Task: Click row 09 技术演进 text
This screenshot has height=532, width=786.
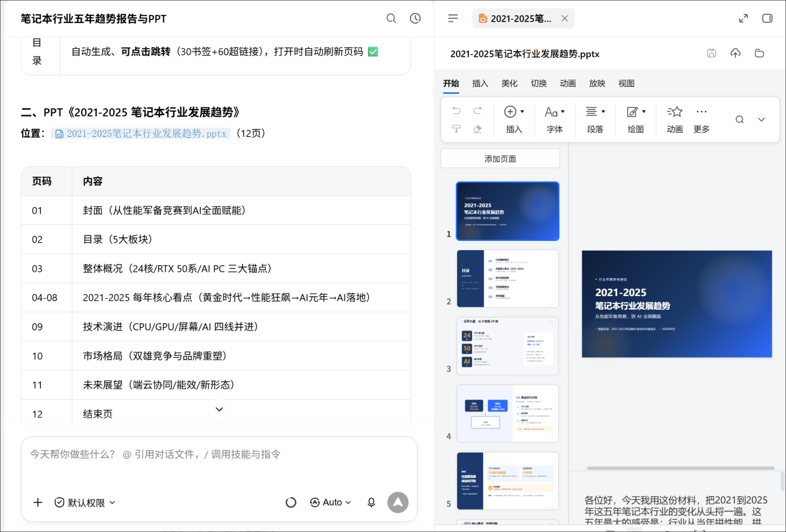Action: pos(170,327)
